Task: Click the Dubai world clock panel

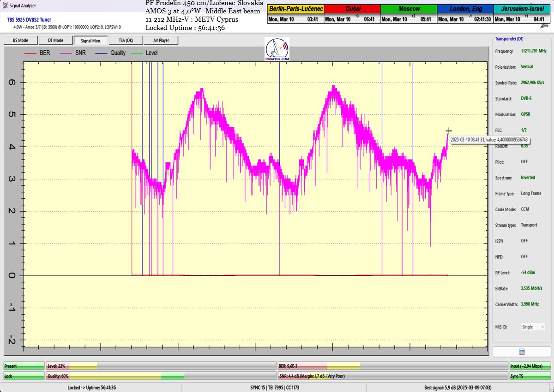Action: (x=352, y=14)
